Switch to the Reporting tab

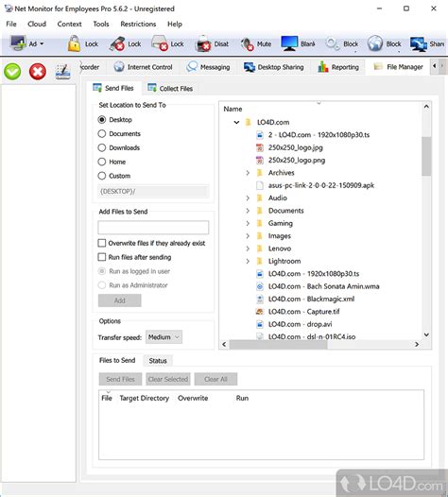(338, 67)
